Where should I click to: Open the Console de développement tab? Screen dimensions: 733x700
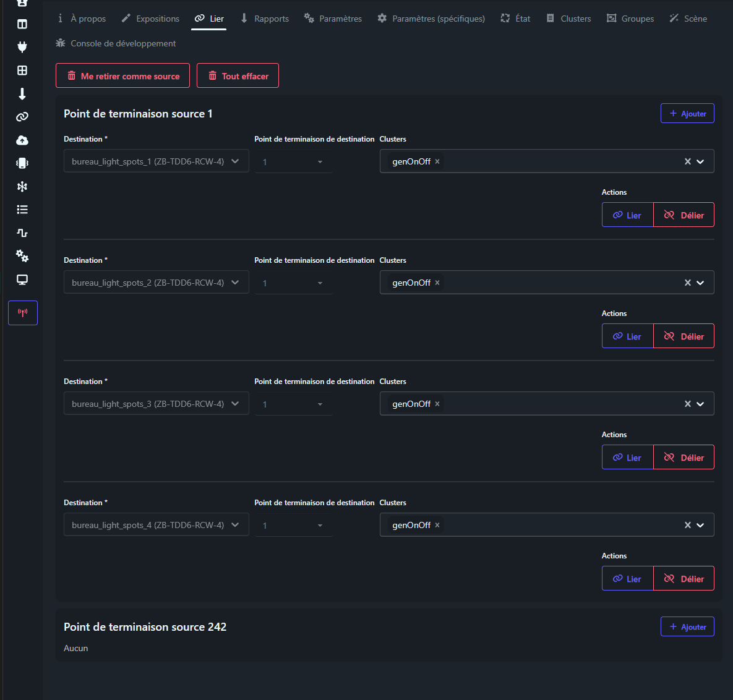[x=116, y=43]
